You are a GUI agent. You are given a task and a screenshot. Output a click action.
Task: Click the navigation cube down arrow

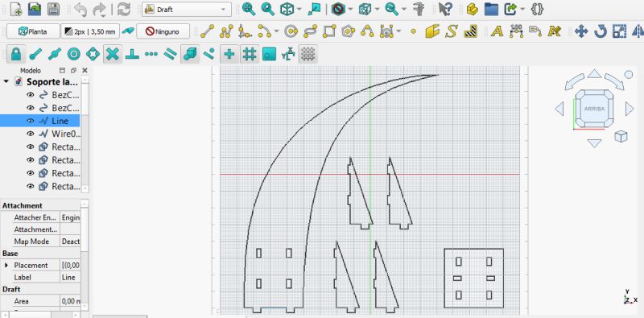click(x=594, y=143)
